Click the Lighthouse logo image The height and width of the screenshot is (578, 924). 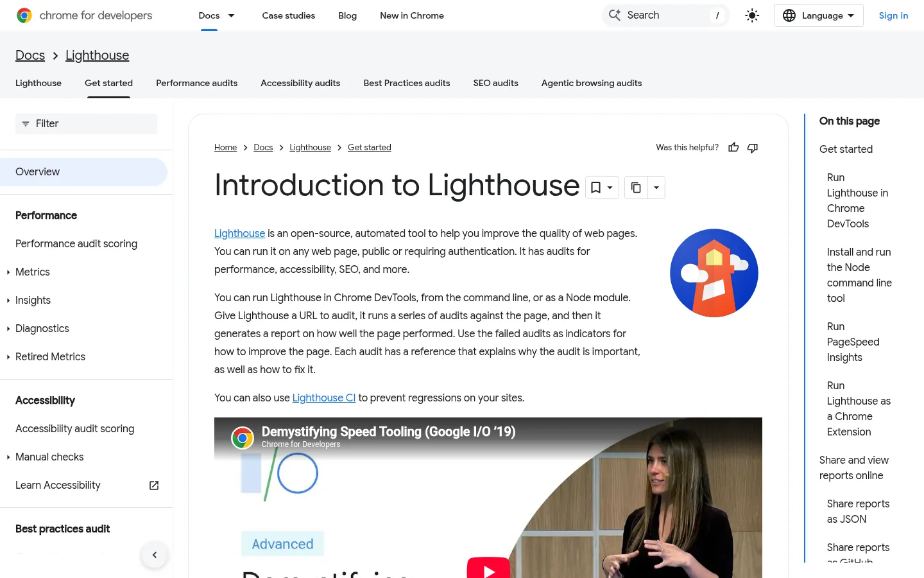coord(714,273)
